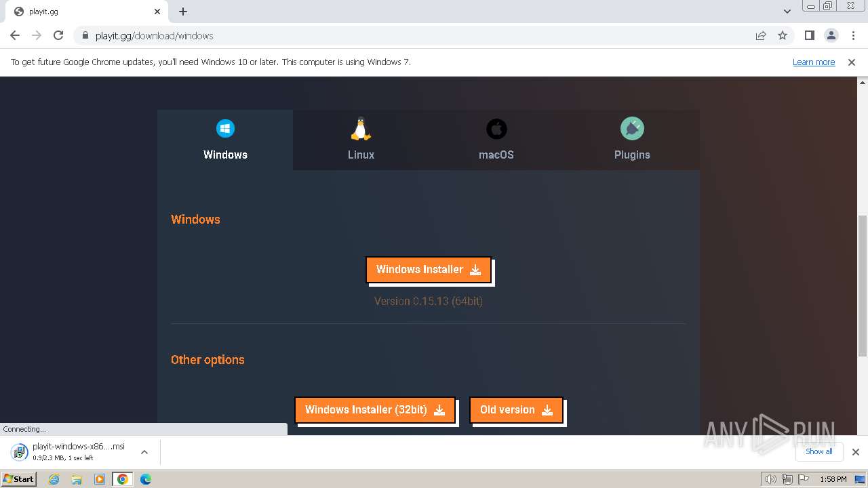Open the system tray volume control
This screenshot has height=488, width=868.
(771, 479)
